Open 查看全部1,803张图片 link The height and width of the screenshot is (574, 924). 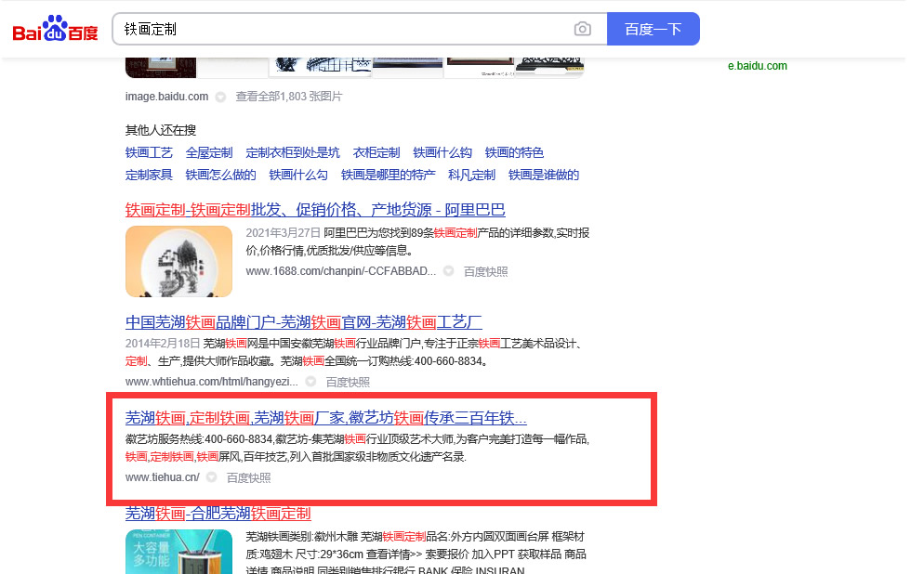288,97
